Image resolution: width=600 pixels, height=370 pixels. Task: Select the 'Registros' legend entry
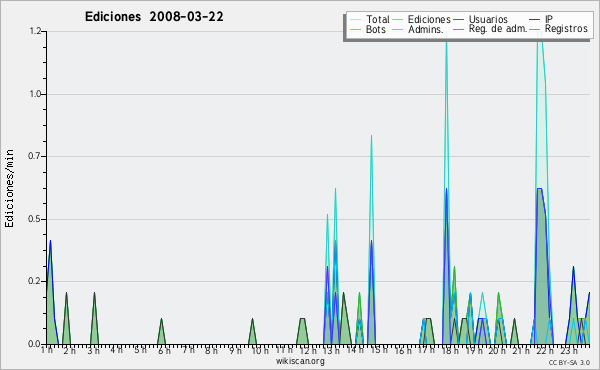click(566, 29)
